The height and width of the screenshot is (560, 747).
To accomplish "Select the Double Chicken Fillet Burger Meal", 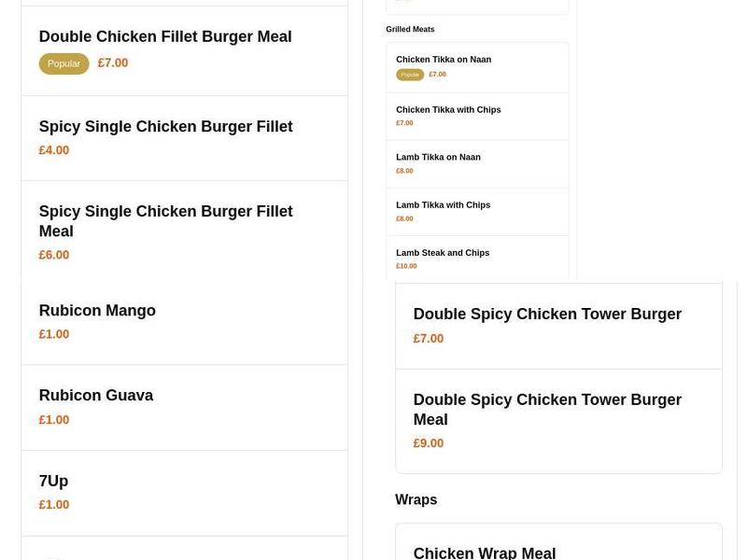I will pyautogui.click(x=165, y=36).
